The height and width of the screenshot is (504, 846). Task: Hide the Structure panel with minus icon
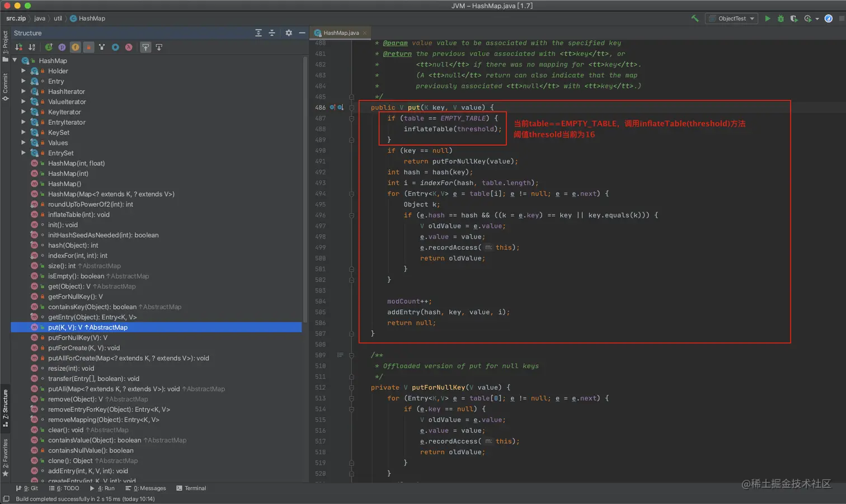[302, 33]
